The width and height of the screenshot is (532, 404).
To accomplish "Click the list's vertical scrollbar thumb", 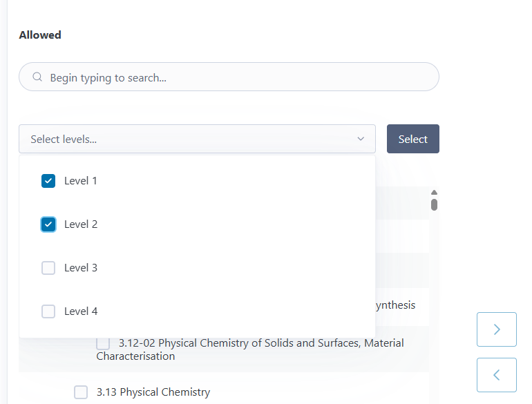I will click(434, 204).
